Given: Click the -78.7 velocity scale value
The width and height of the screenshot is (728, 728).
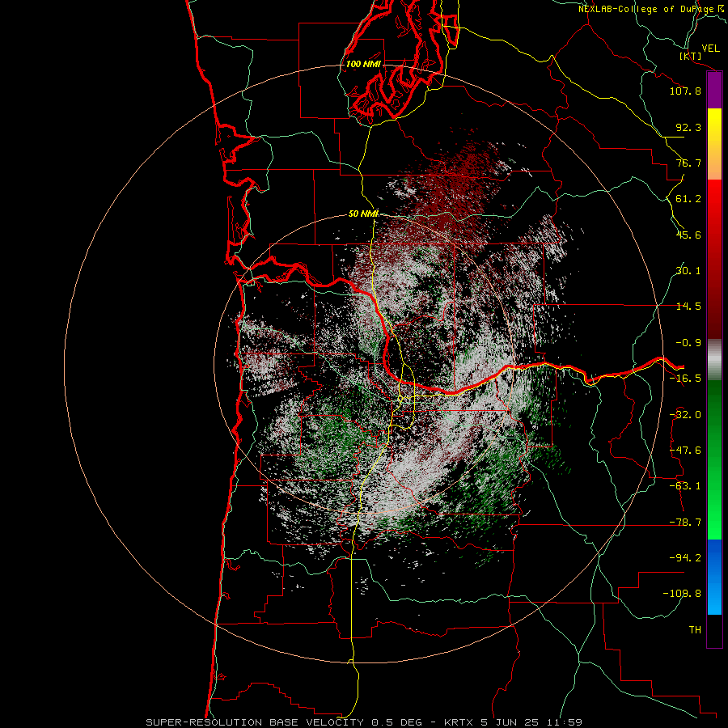Looking at the screenshot, I should (685, 523).
